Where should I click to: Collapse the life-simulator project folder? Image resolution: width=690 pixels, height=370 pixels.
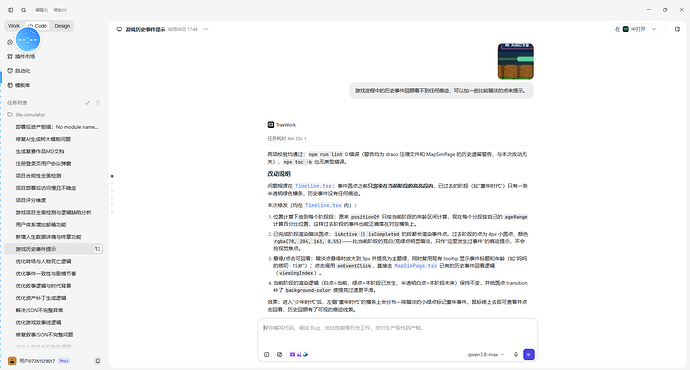[x=26, y=115]
